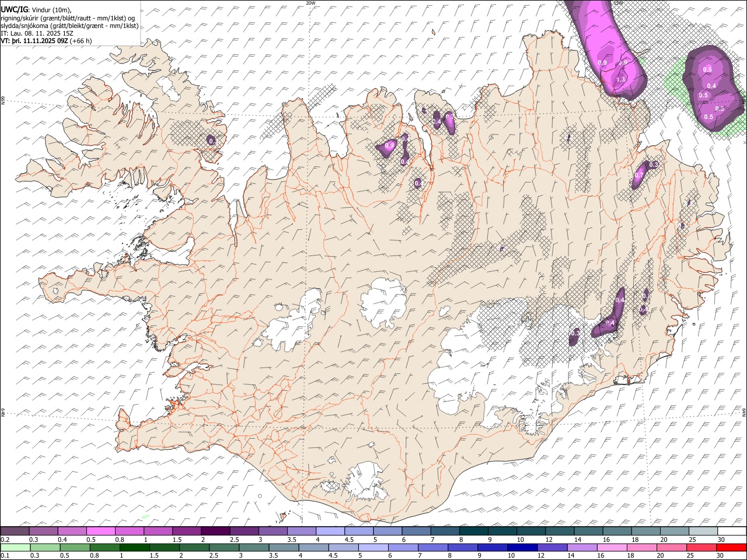
Task: Click the '1.3' snowfall value label
Action: (620, 79)
